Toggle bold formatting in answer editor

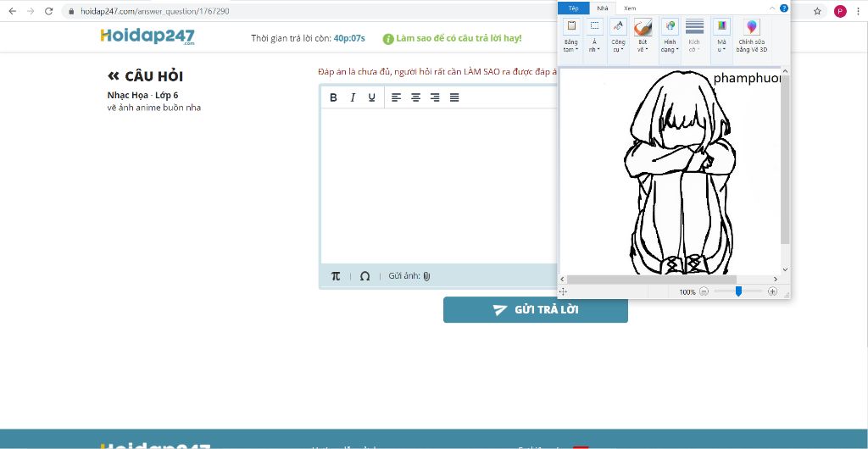point(333,97)
